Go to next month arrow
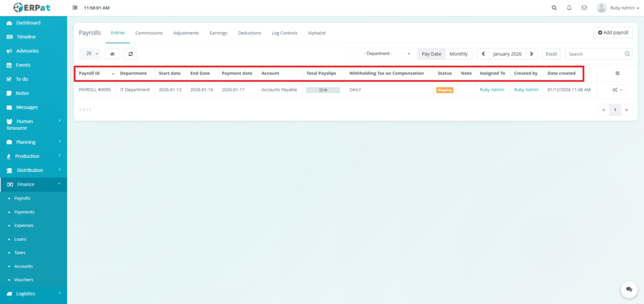Screen dimensions: 644x304 [531, 54]
